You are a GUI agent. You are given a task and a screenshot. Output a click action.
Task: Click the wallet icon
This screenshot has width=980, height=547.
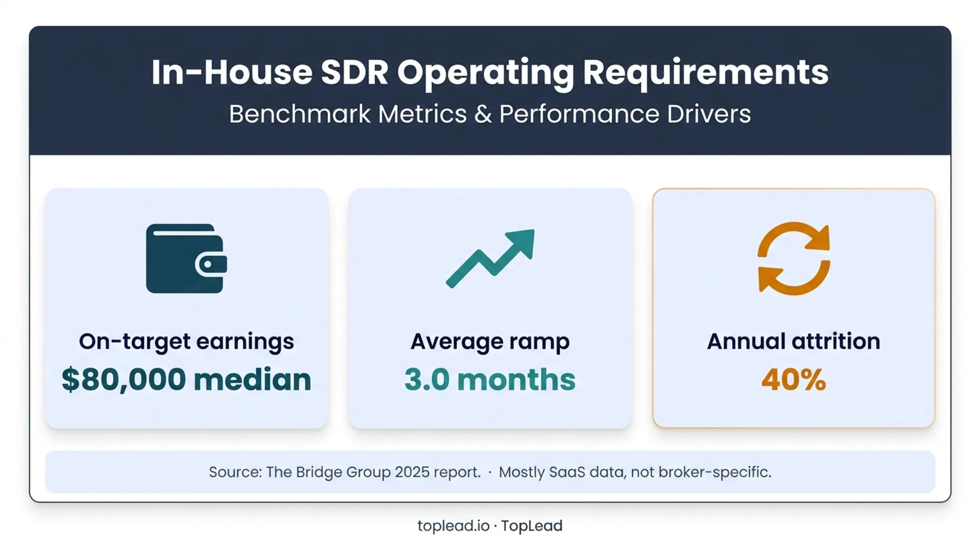point(186,259)
